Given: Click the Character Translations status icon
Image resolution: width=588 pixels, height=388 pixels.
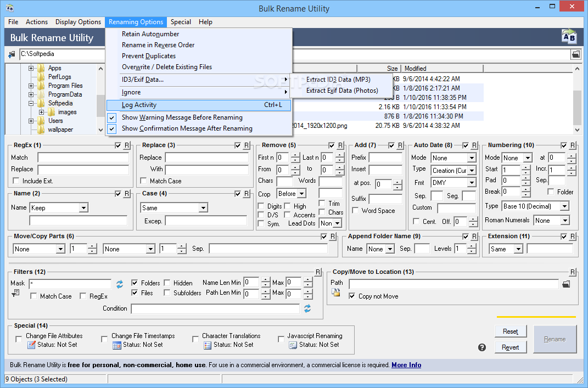Looking at the screenshot, I should pos(208,345).
